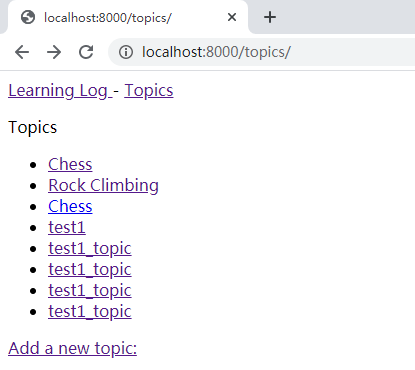Viewport: 415px width, 370px height.
Task: Close the localhost:8000/topics/ tab
Action: tap(232, 17)
